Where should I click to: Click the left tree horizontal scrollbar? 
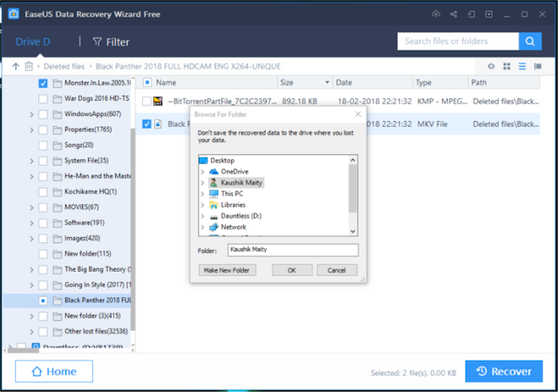point(24,350)
